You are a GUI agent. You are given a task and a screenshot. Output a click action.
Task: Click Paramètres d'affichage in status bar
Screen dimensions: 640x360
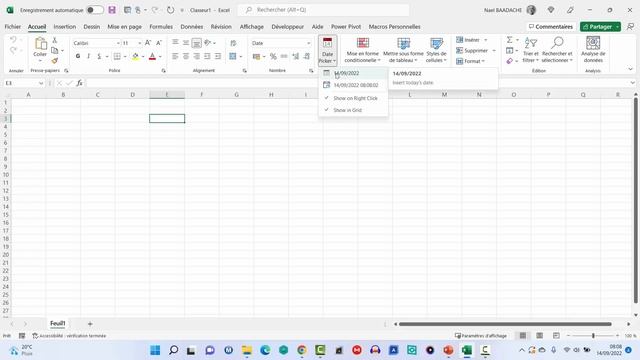(x=481, y=336)
